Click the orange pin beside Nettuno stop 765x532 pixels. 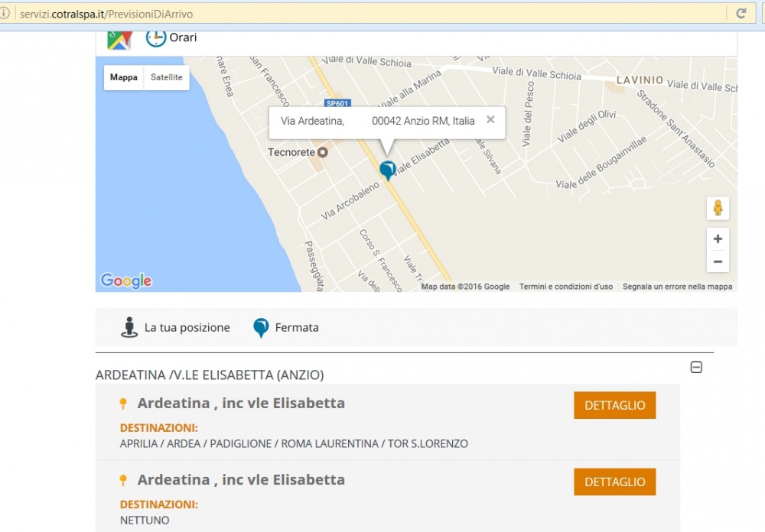(123, 480)
